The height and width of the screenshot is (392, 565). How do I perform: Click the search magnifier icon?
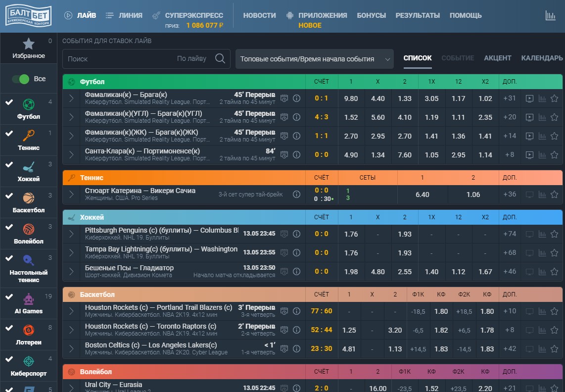220,58
